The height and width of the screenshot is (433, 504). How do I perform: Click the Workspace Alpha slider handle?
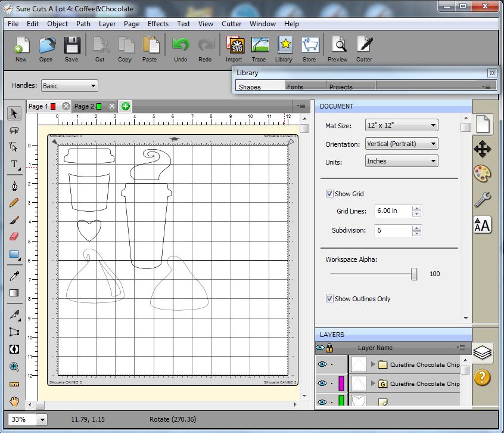pyautogui.click(x=414, y=274)
